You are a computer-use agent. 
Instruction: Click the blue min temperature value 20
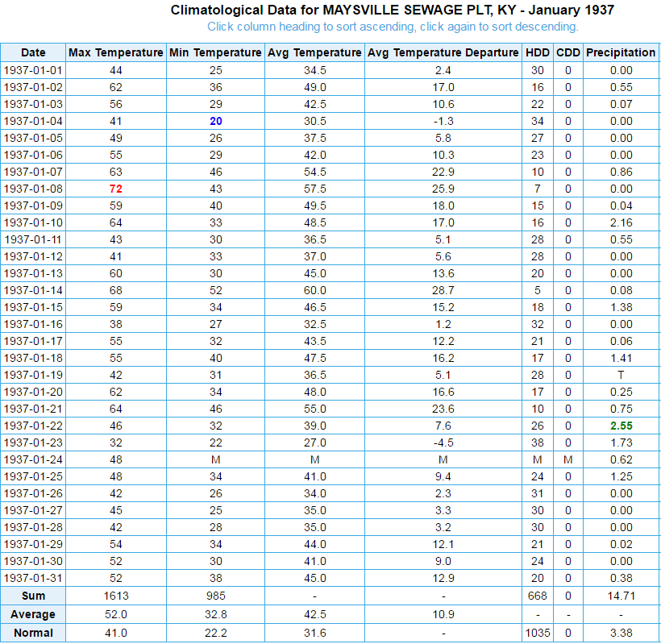coord(216,121)
